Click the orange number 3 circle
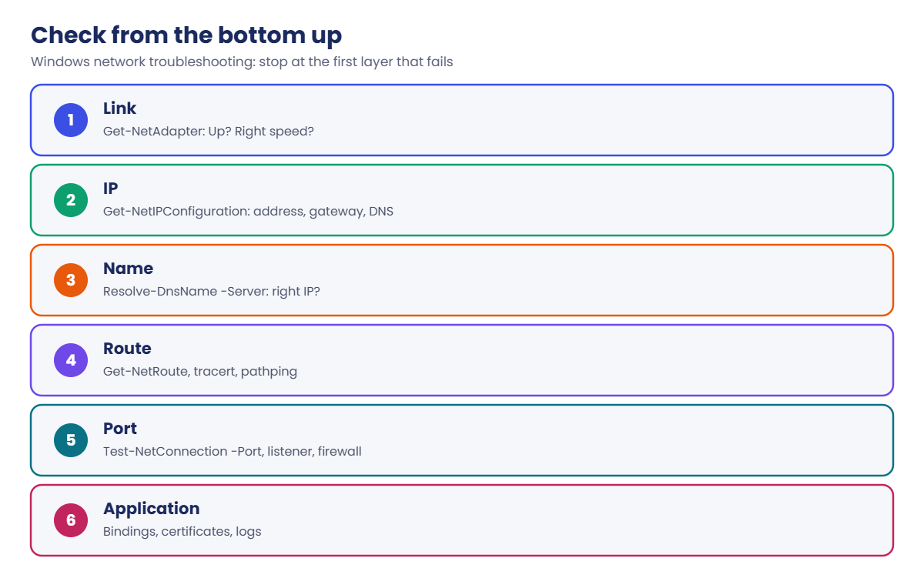This screenshot has width=924, height=588. tap(71, 280)
